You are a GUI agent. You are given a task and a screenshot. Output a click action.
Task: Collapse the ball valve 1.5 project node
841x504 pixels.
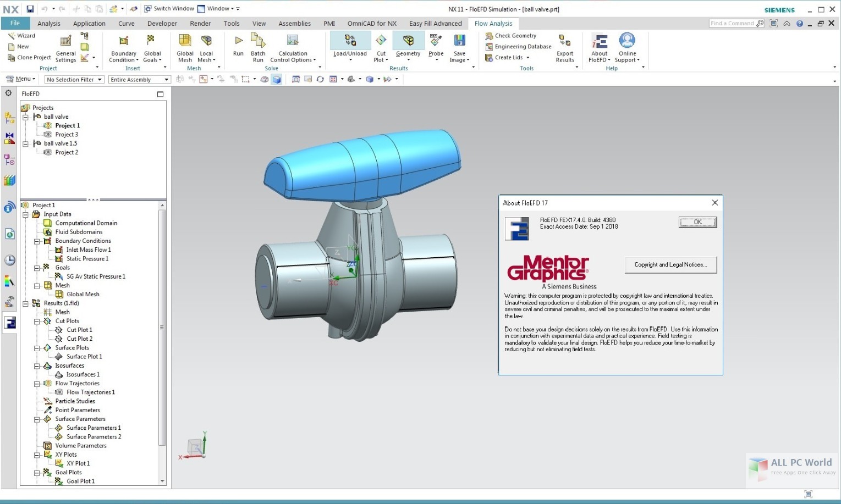(x=25, y=144)
